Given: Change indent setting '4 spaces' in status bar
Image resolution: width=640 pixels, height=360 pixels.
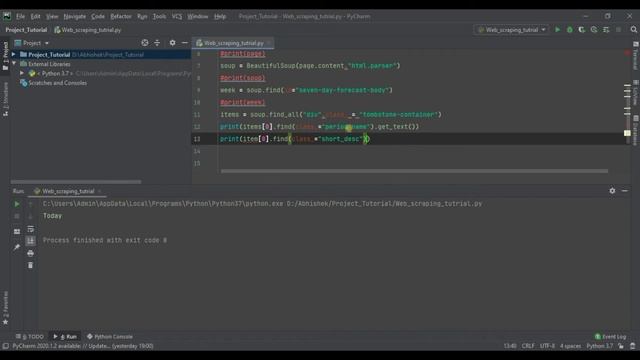Looking at the screenshot, I should click(x=570, y=346).
